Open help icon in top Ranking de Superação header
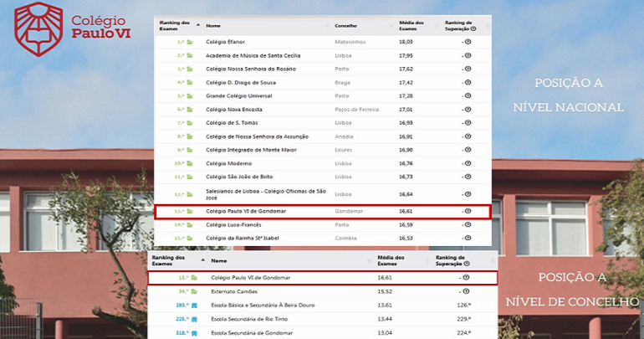Screen dimensions: 644x339 coord(473,28)
